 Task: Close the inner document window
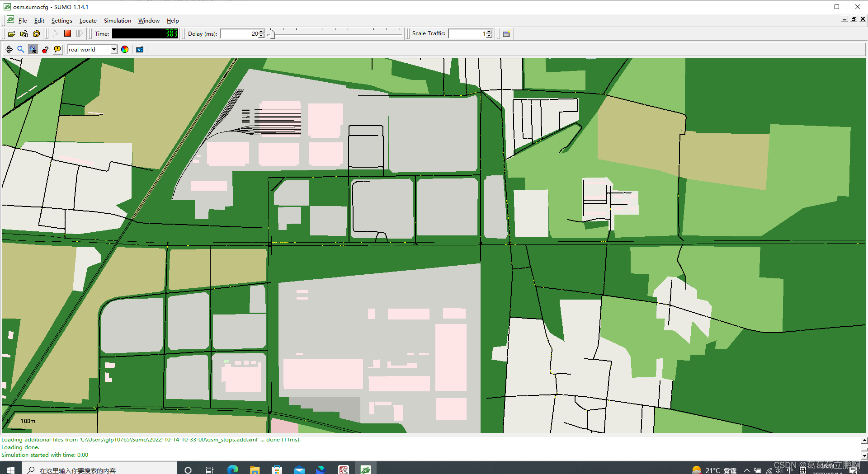[863, 19]
